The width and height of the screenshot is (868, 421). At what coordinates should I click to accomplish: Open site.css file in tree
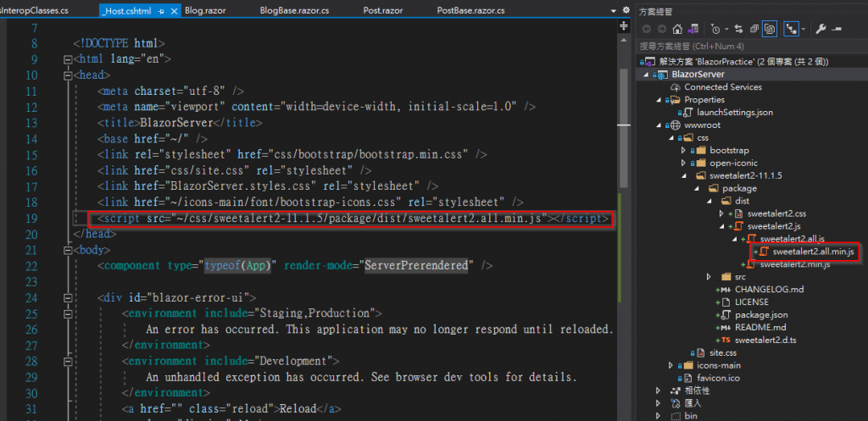pyautogui.click(x=723, y=352)
